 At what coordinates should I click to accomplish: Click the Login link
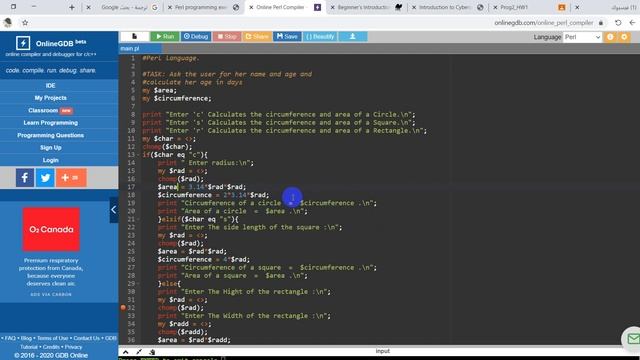51,160
